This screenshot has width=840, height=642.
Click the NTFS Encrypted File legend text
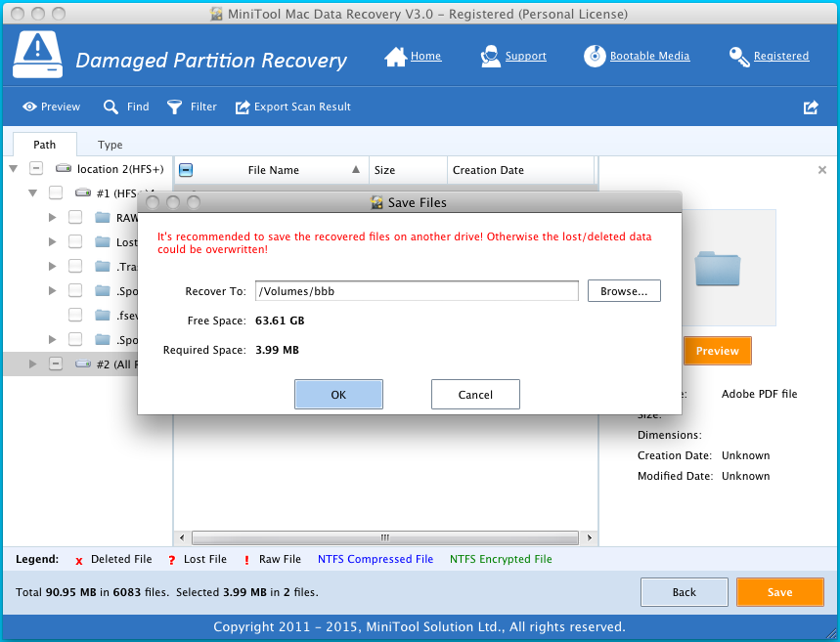[501, 559]
